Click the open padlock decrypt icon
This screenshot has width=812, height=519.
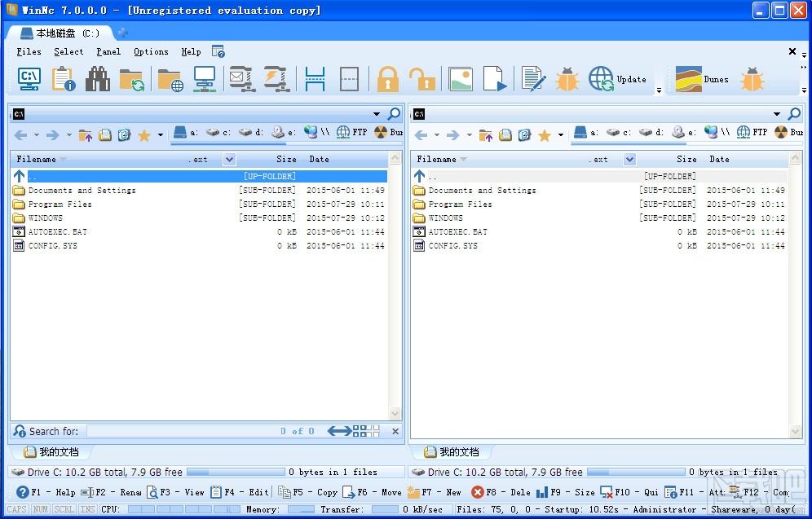[x=422, y=79]
